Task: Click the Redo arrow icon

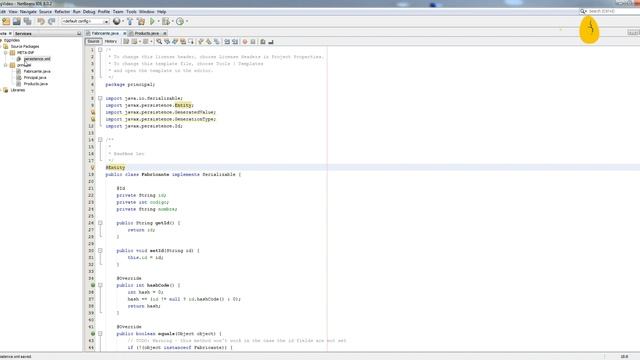Action: 51,21
